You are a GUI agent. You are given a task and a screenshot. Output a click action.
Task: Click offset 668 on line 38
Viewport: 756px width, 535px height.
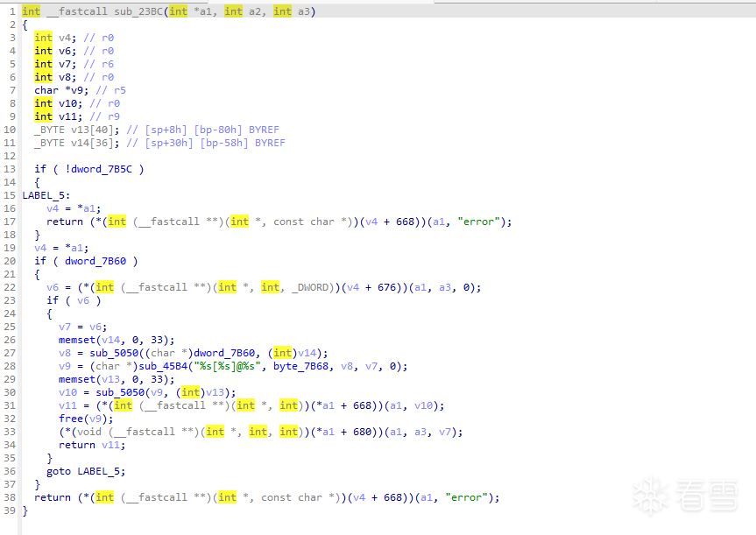coord(392,497)
